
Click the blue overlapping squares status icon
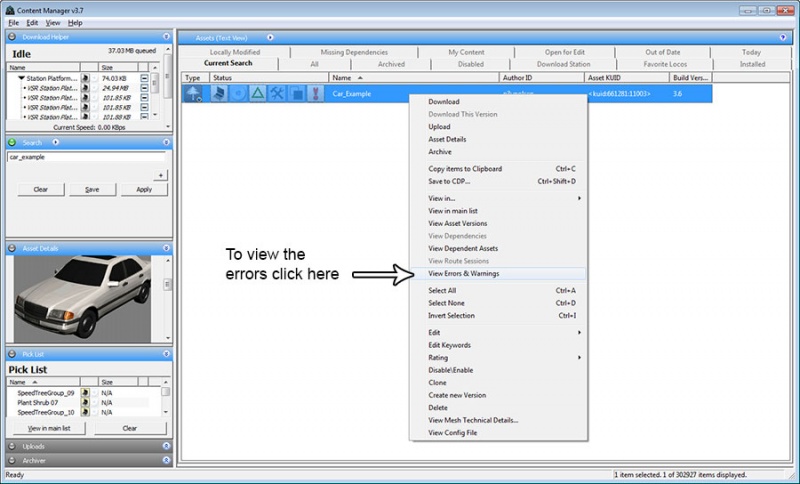coord(296,94)
